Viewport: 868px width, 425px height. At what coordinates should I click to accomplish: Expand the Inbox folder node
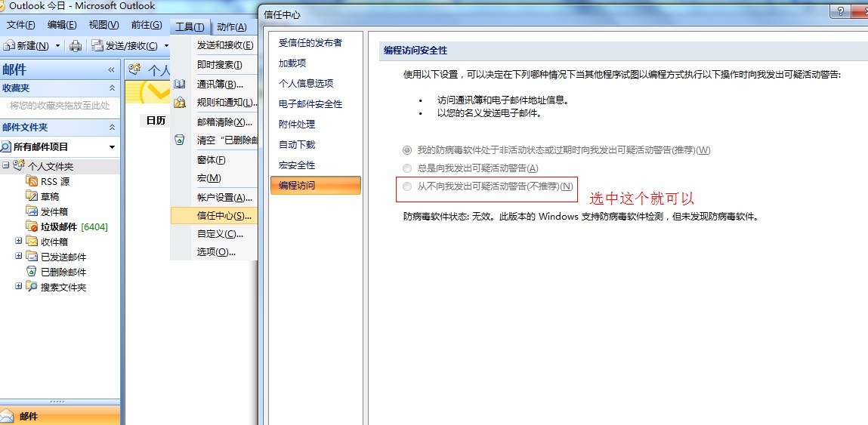tap(19, 241)
